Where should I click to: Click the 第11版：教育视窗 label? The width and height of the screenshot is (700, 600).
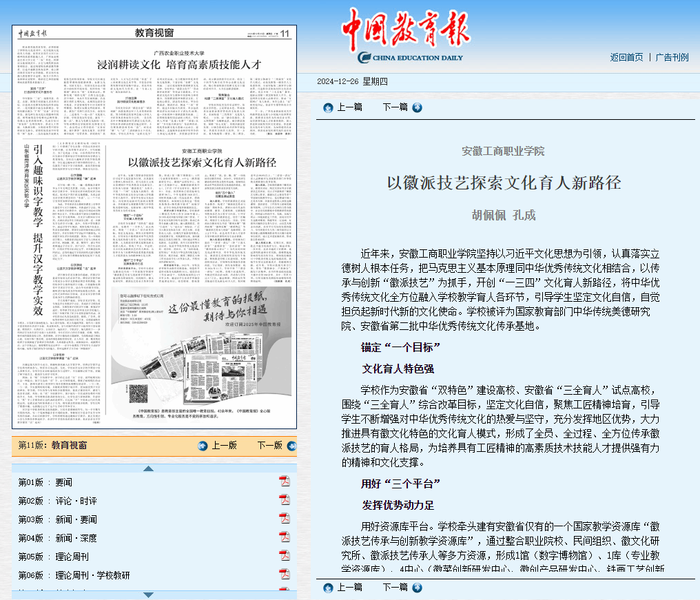(52, 445)
